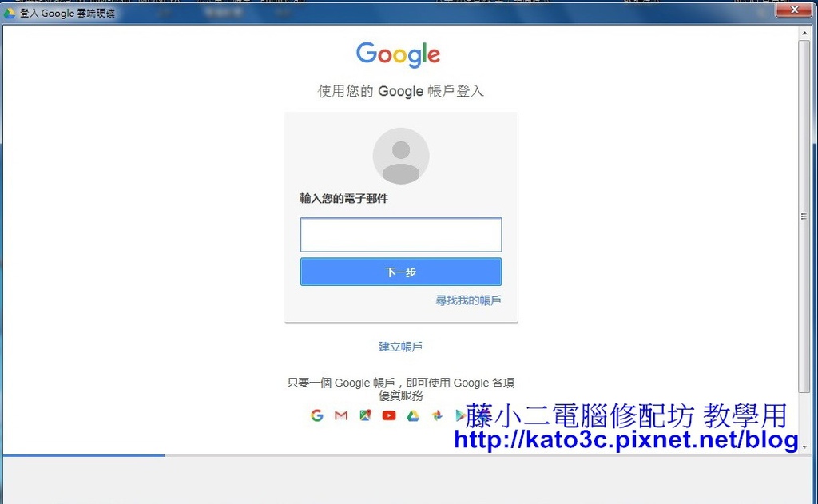Click the blue 下一步 button
818x504 pixels.
tap(401, 272)
